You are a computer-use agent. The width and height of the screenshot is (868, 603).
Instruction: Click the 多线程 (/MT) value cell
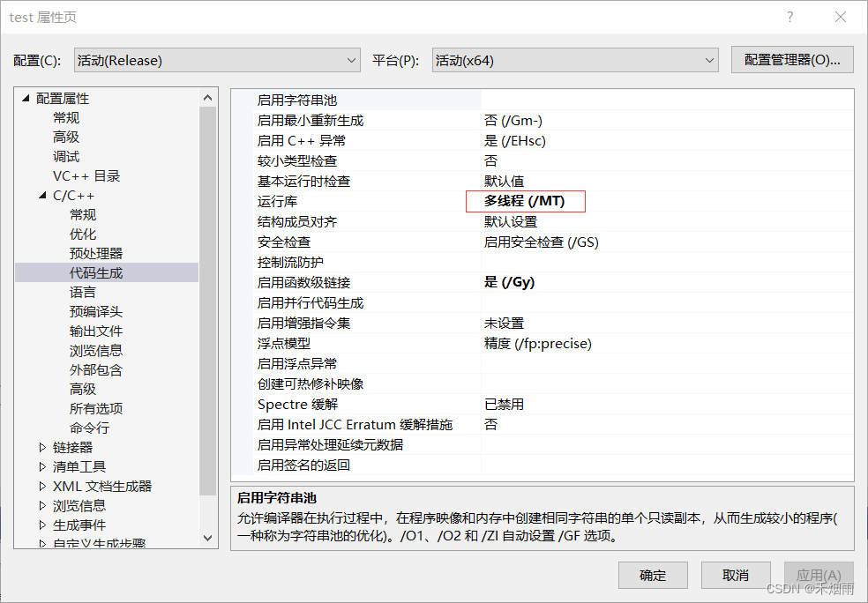click(x=525, y=201)
